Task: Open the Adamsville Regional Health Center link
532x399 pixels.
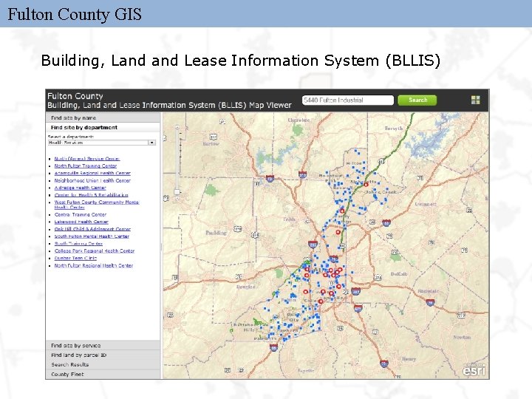Action: coord(92,173)
